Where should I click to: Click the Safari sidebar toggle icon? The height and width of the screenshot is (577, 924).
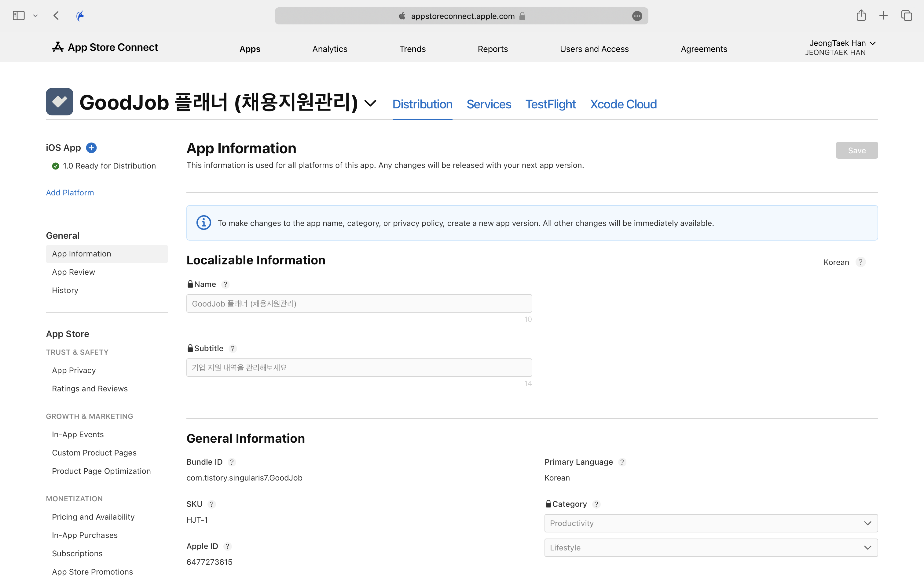click(x=18, y=16)
